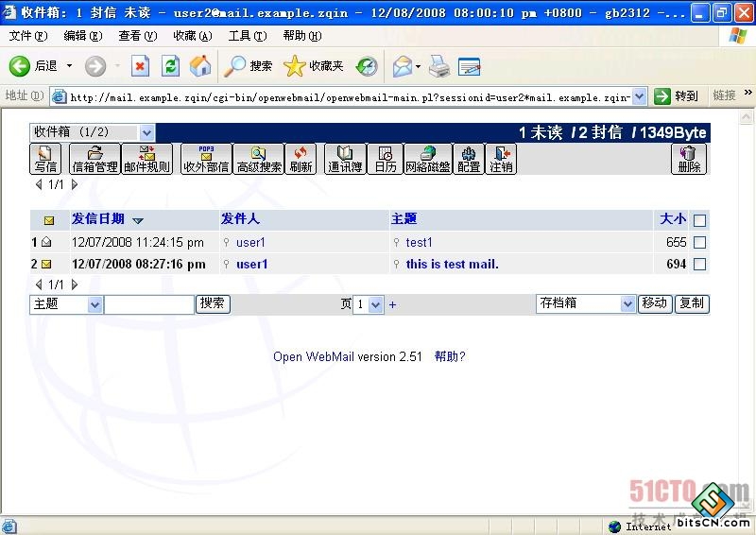This screenshot has width=756, height=535.
Task: Open 收藏夹 favorites panel
Action: click(x=314, y=66)
